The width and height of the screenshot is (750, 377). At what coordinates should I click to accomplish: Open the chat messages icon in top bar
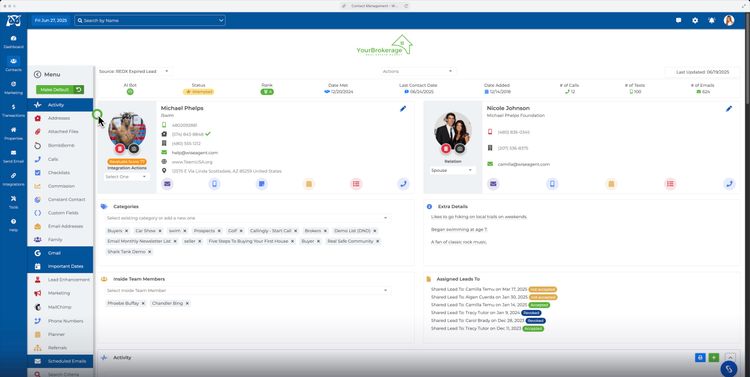(x=678, y=21)
